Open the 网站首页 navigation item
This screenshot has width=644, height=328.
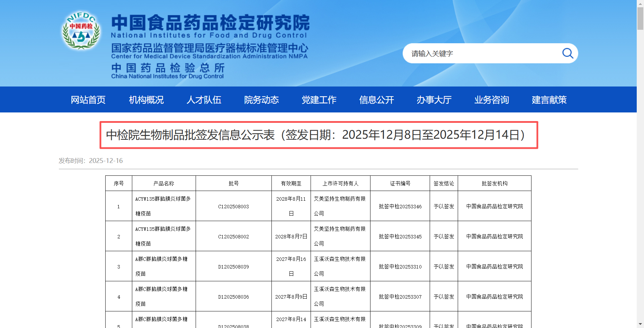88,100
